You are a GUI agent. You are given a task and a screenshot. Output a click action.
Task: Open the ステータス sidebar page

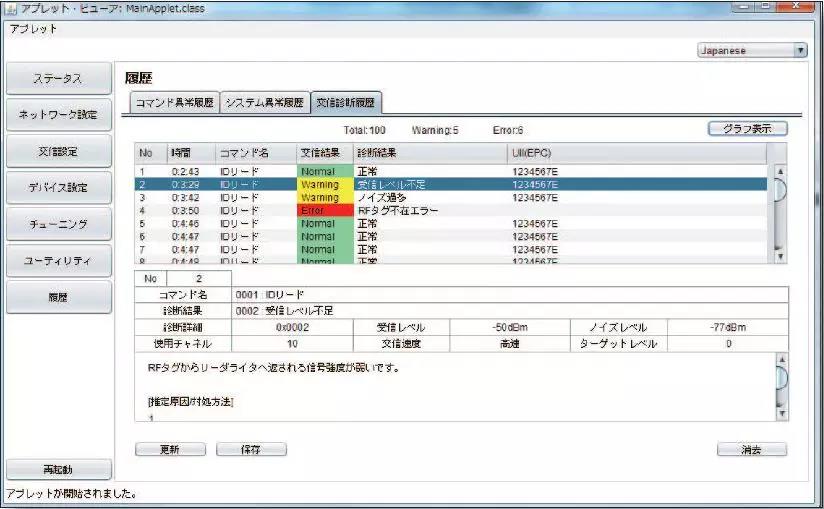point(57,79)
